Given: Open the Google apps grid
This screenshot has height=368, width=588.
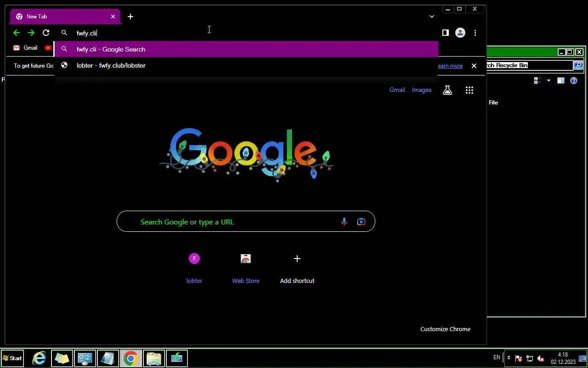Looking at the screenshot, I should pyautogui.click(x=469, y=90).
